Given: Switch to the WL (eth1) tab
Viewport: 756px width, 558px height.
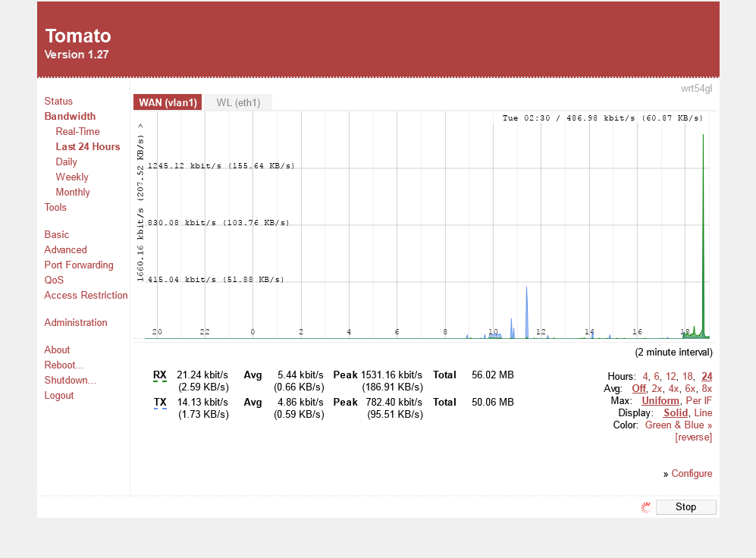Looking at the screenshot, I should 238,102.
